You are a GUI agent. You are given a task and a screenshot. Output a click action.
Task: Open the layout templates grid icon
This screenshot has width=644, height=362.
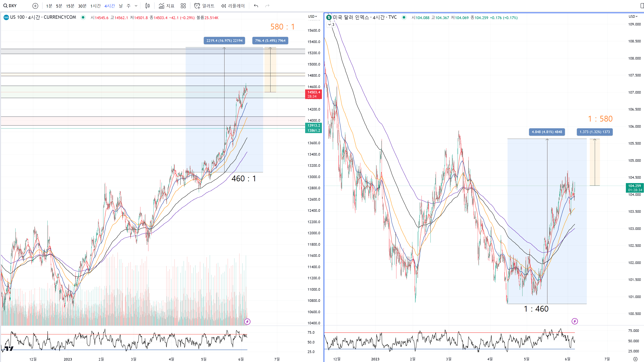click(x=183, y=6)
